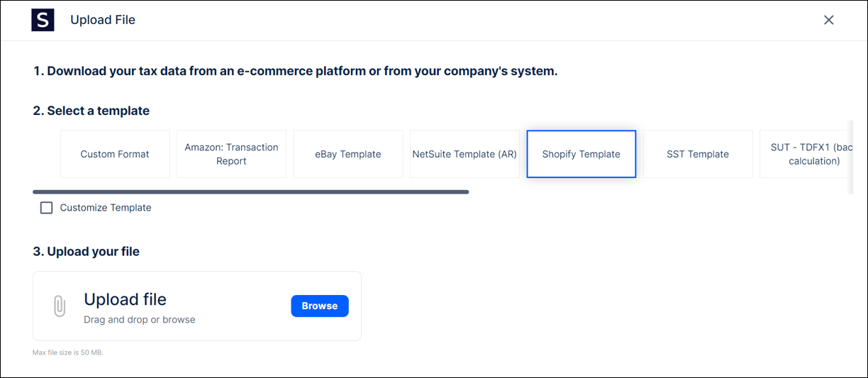The width and height of the screenshot is (868, 378).
Task: Click the highlighted Shopify Template card
Action: (x=581, y=154)
